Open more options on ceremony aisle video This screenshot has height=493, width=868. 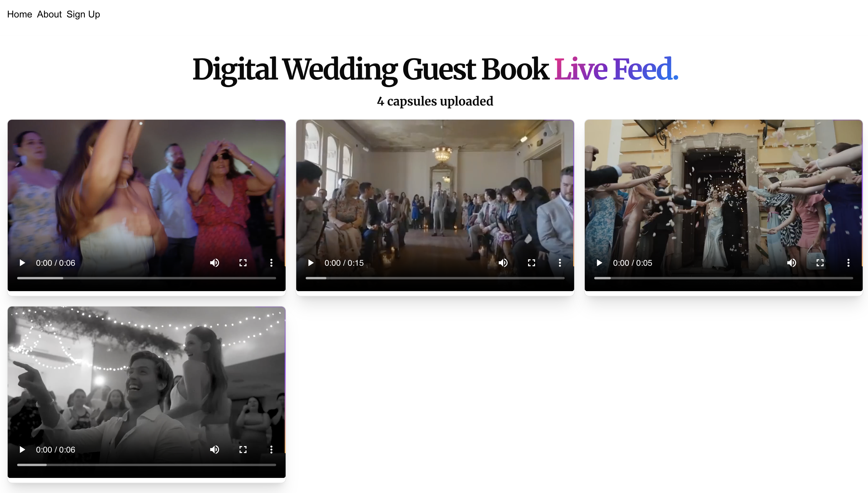click(560, 263)
